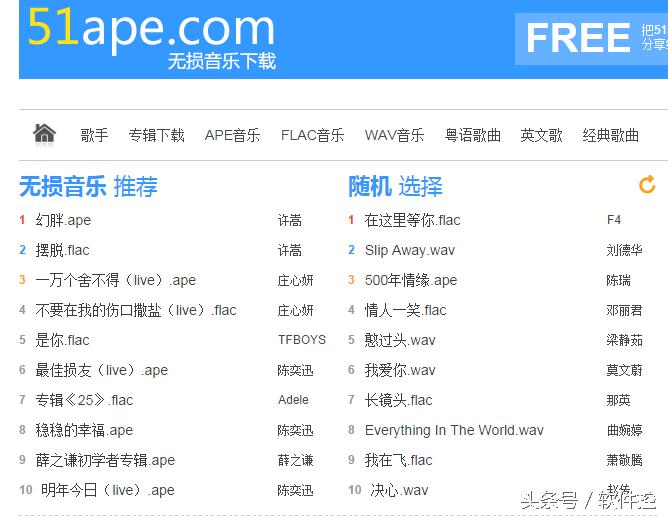
Task: Click artist name F4
Action: click(614, 220)
